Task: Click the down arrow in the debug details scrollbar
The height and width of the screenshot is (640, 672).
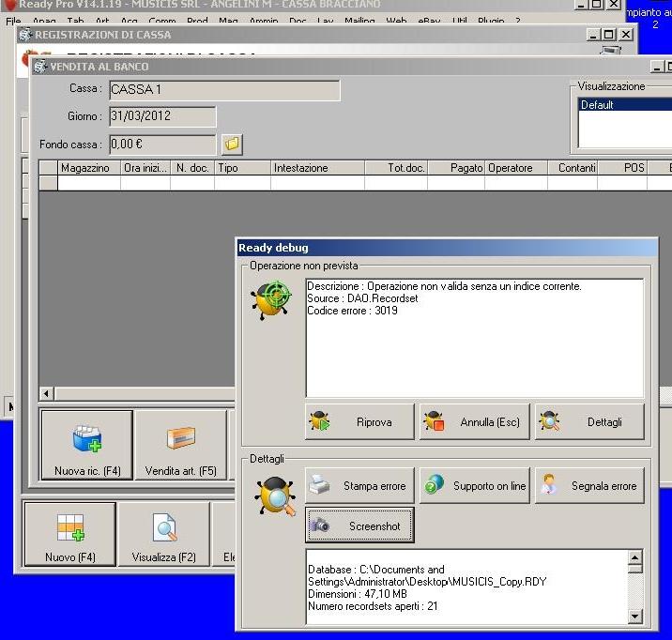Action: [634, 616]
